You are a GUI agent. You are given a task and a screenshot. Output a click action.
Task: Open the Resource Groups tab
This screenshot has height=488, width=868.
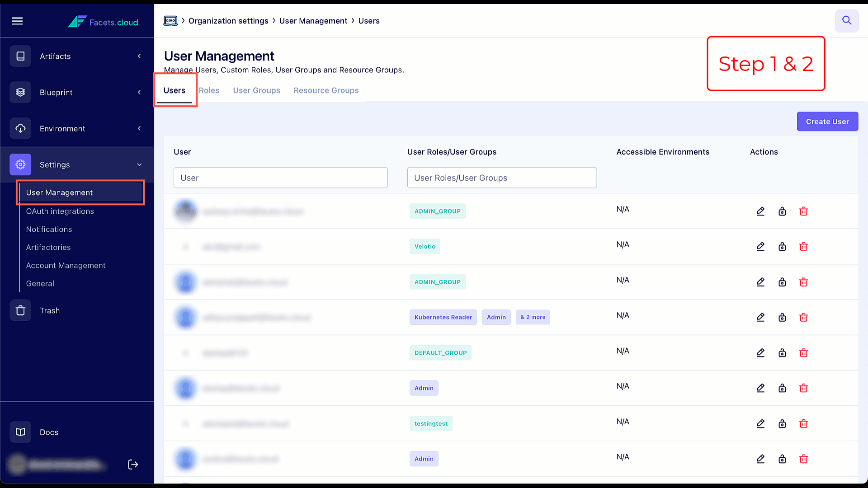(326, 90)
